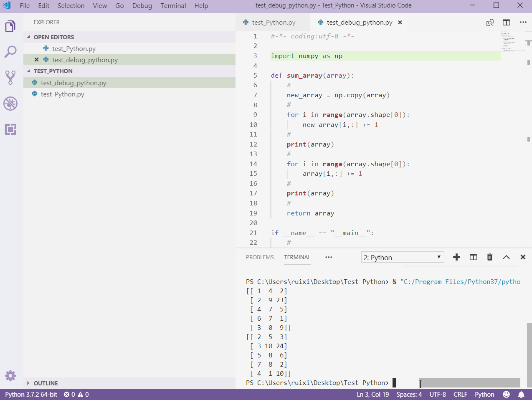This screenshot has width=532, height=400.
Task: Open more panel tabs ellipsis
Action: coord(329,257)
